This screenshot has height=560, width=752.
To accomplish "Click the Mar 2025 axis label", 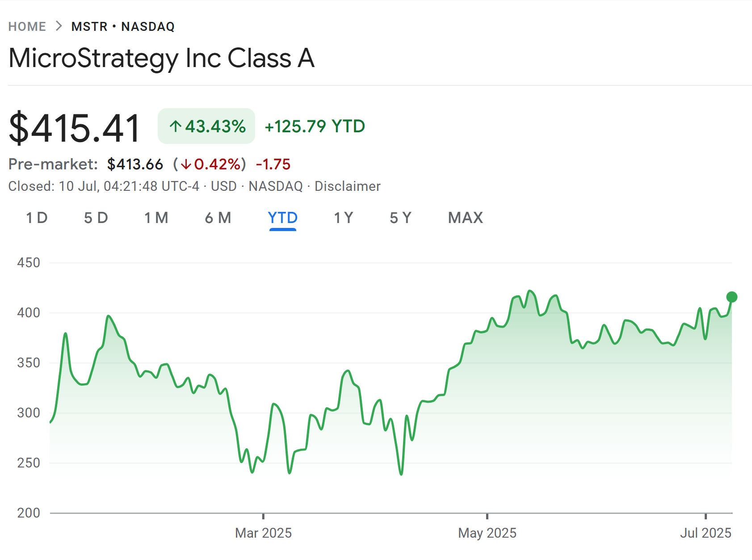I will [263, 533].
